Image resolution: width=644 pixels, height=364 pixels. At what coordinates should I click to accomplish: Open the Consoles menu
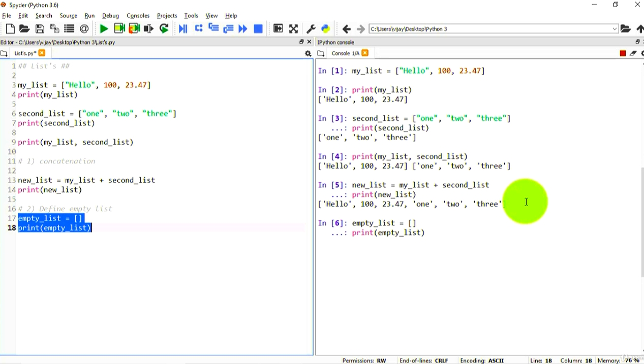tap(138, 16)
